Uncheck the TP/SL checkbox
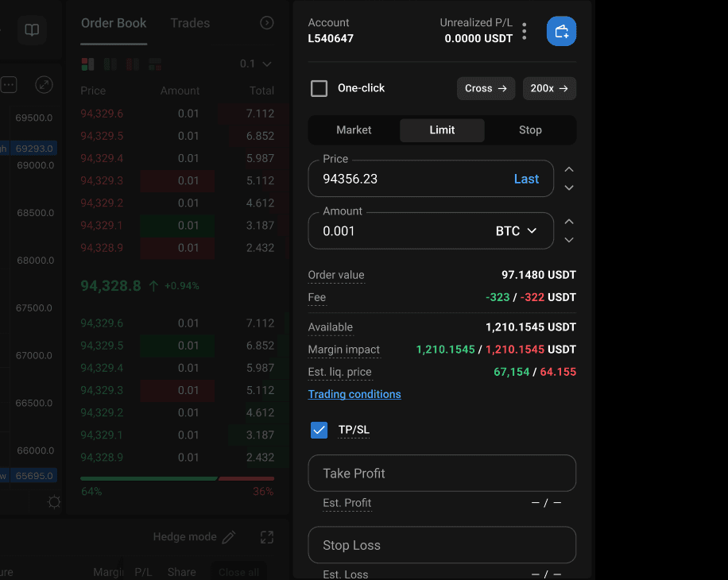 319,430
